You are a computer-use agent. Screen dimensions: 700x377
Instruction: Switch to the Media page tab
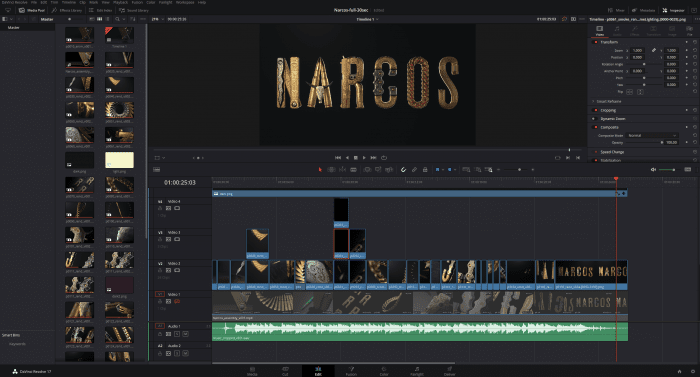pos(252,371)
